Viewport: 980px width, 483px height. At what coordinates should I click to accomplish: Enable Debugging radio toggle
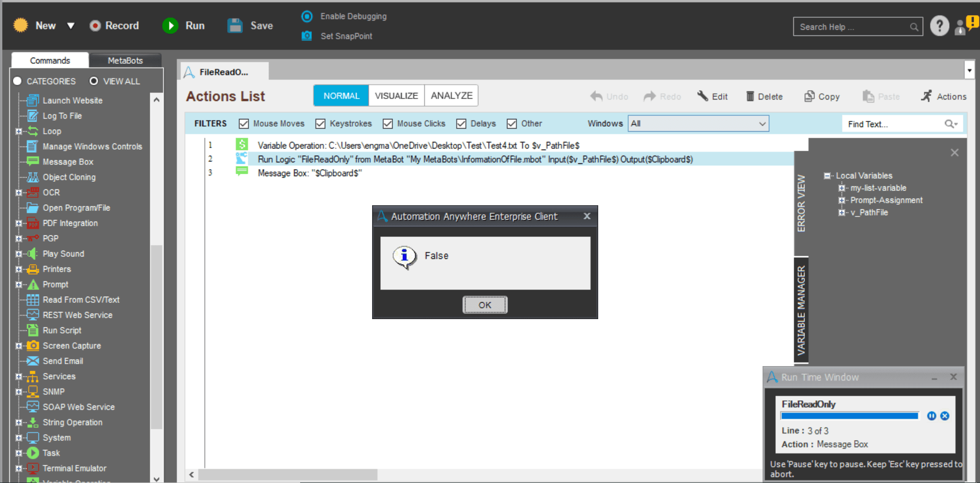tap(307, 16)
